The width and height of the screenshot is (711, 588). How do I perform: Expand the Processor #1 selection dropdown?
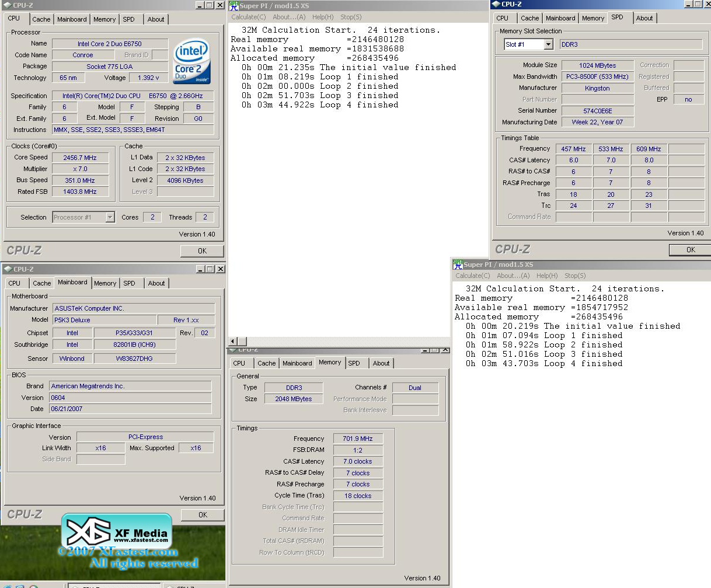110,217
